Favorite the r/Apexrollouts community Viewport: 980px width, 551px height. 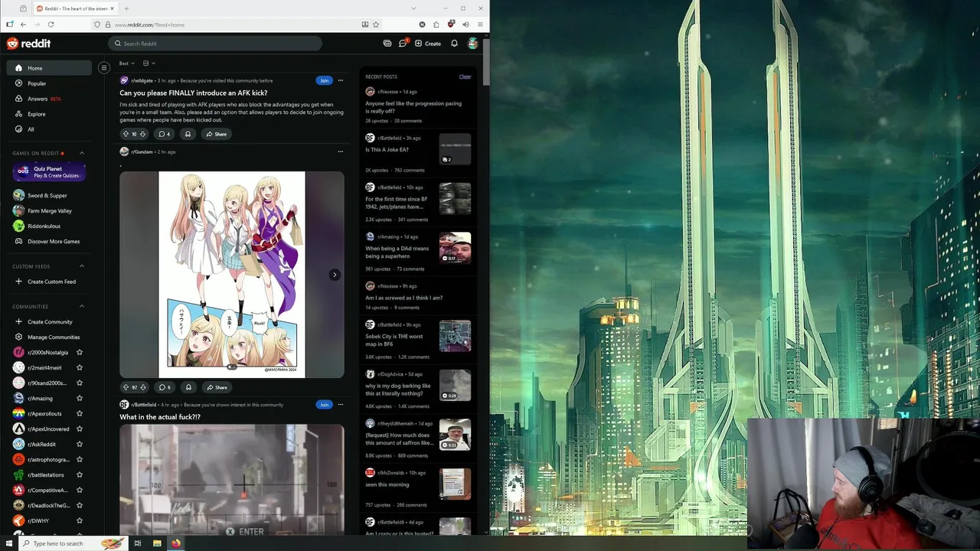tap(80, 414)
